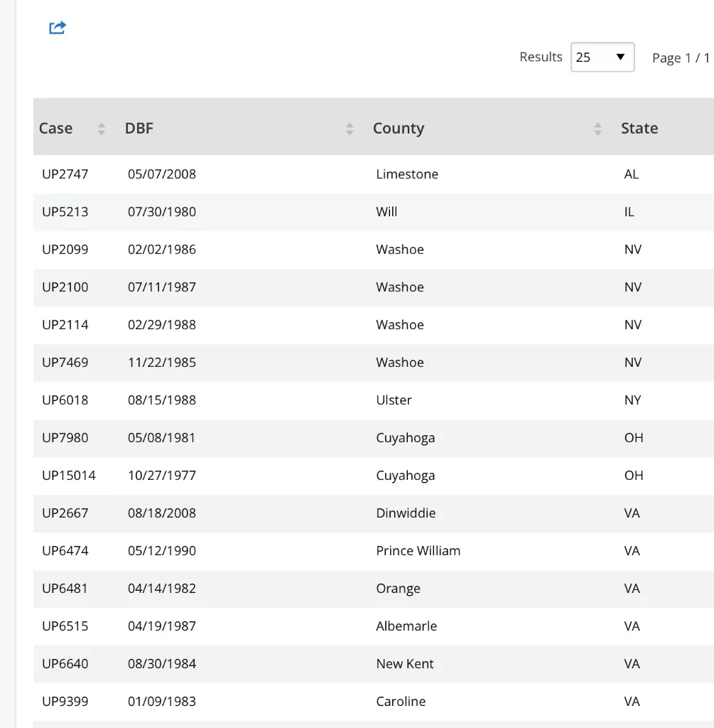Screen dimensions: 714x728
Task: Select case UP2099 row
Action: 65,250
